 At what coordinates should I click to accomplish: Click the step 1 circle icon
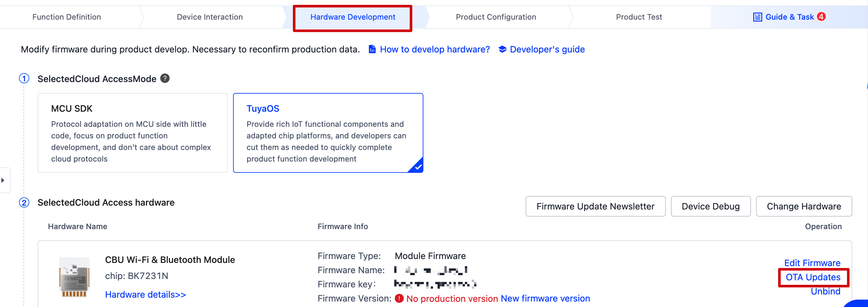pyautogui.click(x=24, y=78)
